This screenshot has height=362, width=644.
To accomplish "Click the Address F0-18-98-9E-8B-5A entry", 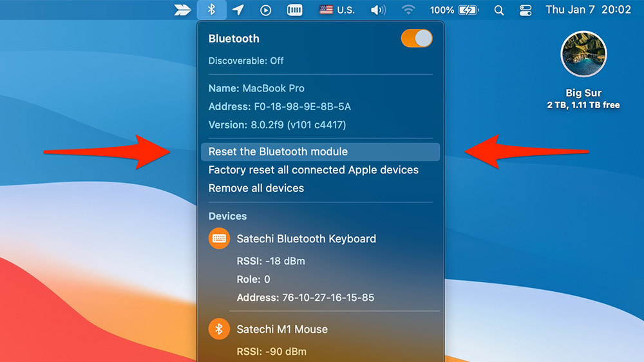I will click(279, 107).
